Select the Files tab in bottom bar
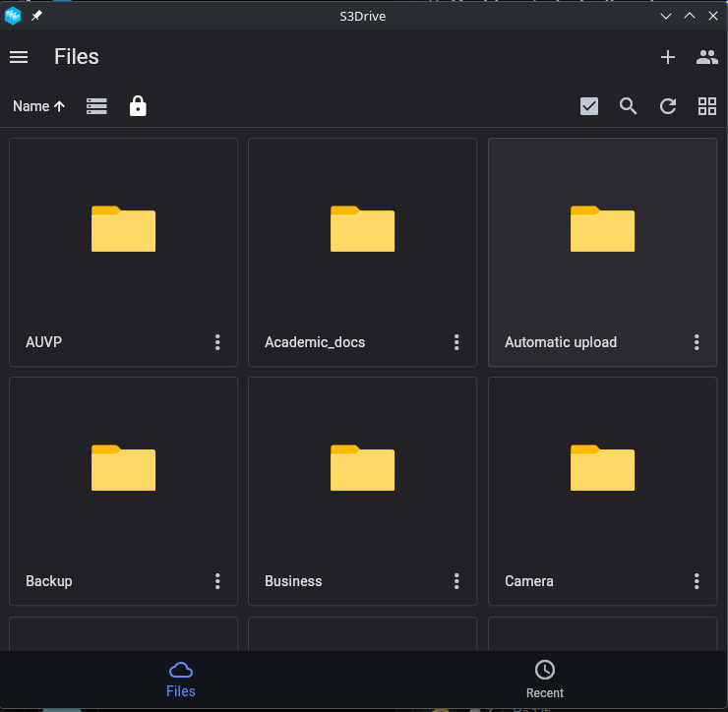The height and width of the screenshot is (712, 728). click(x=181, y=679)
